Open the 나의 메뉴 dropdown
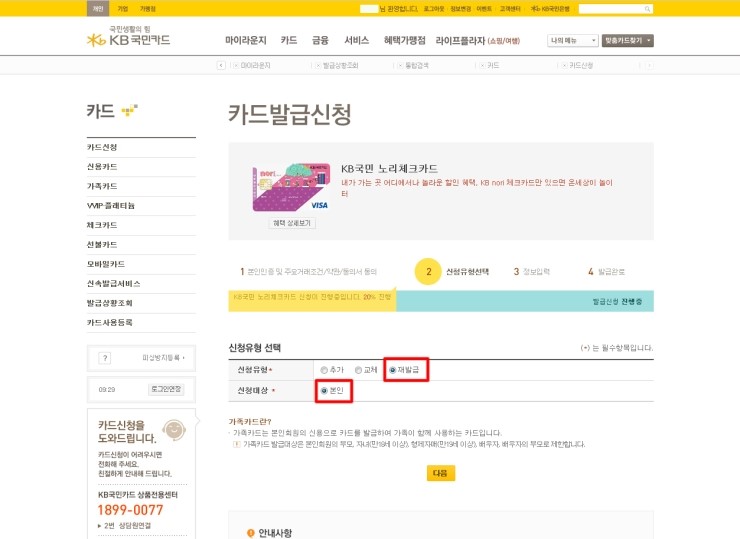 tap(573, 41)
